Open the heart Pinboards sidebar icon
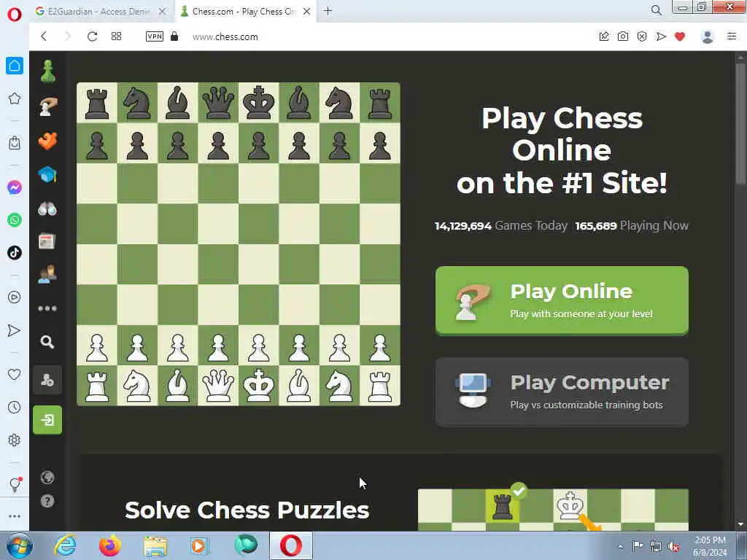 15,374
